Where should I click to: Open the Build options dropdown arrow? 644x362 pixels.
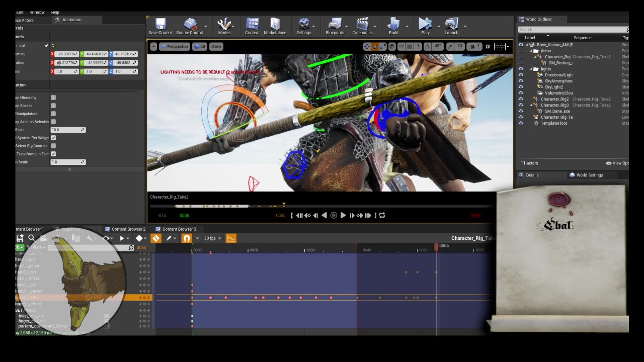point(407,26)
